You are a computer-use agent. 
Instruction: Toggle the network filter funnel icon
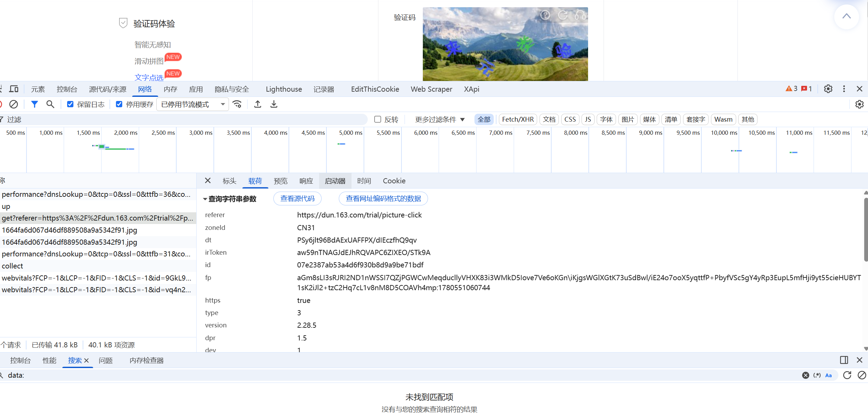(34, 104)
